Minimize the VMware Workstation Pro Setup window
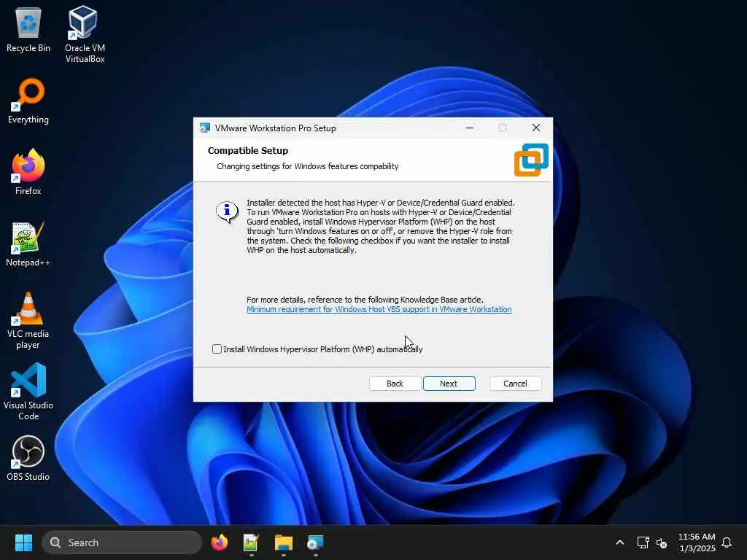747x560 pixels. click(x=470, y=128)
